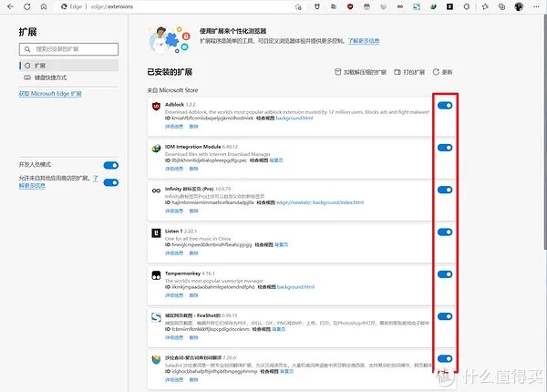
Task: Turn off the Infinity new tab extension
Action: (445, 190)
